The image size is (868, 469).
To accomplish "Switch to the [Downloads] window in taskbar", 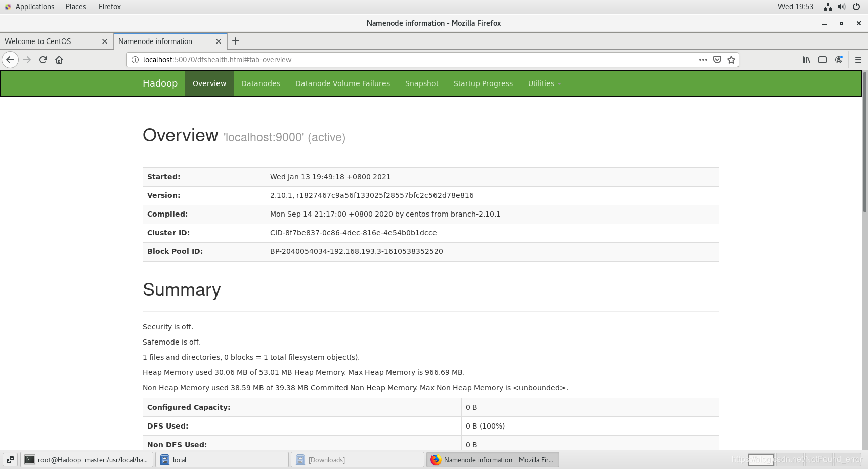I will pyautogui.click(x=358, y=460).
